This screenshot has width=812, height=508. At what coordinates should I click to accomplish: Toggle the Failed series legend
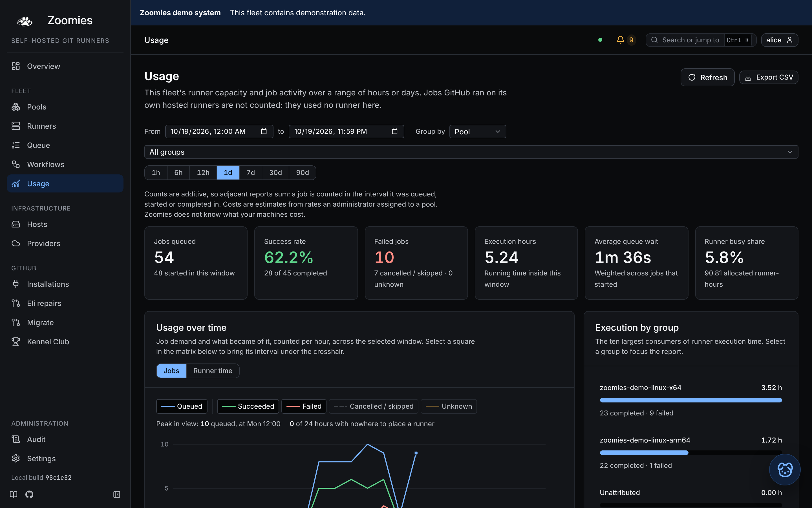[304, 406]
